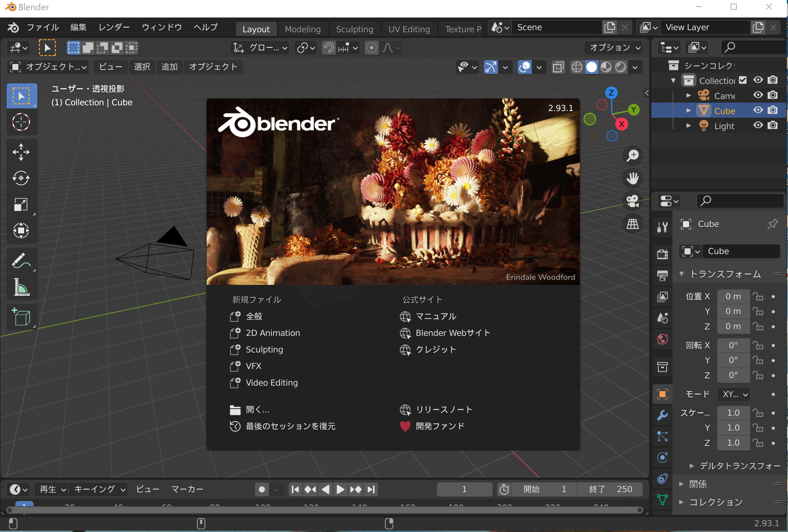The height and width of the screenshot is (532, 788).
Task: Hide Camera in viewport via eye
Action: point(758,95)
